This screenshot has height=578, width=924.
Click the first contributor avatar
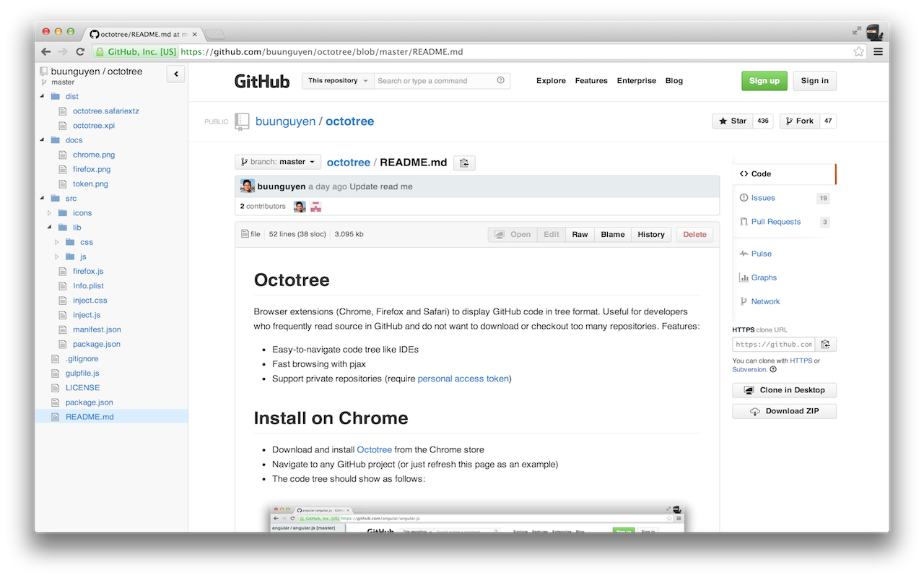pyautogui.click(x=300, y=207)
